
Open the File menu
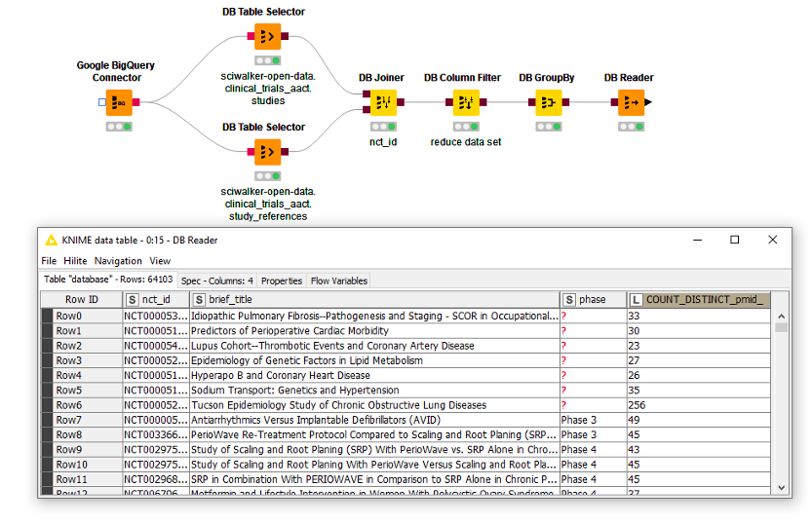tap(49, 261)
